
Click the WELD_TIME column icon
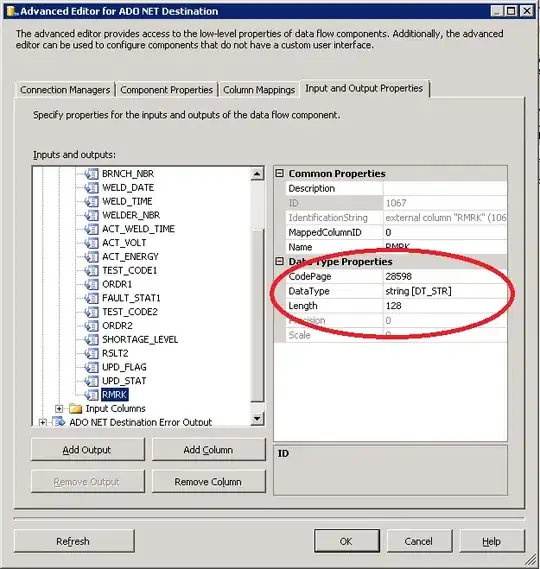pos(91,202)
